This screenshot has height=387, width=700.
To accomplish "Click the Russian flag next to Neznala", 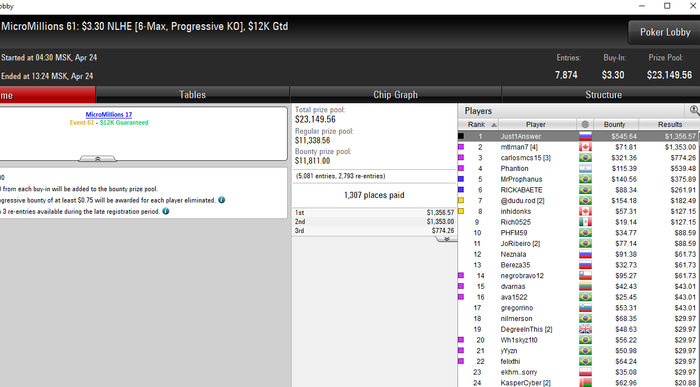I will [585, 254].
